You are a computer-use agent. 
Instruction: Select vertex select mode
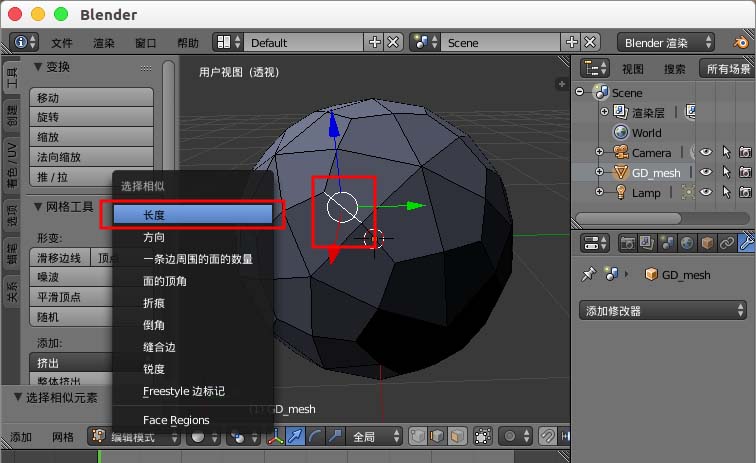click(418, 436)
